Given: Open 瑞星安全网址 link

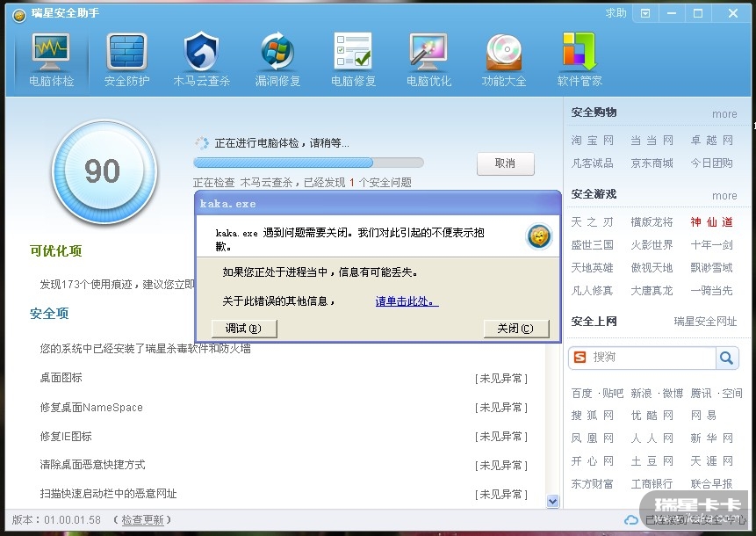Looking at the screenshot, I should click(705, 322).
